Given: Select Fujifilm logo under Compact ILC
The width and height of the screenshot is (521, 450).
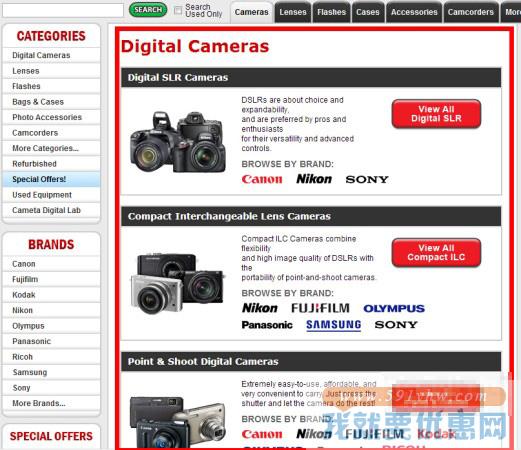Looking at the screenshot, I should point(320,308).
